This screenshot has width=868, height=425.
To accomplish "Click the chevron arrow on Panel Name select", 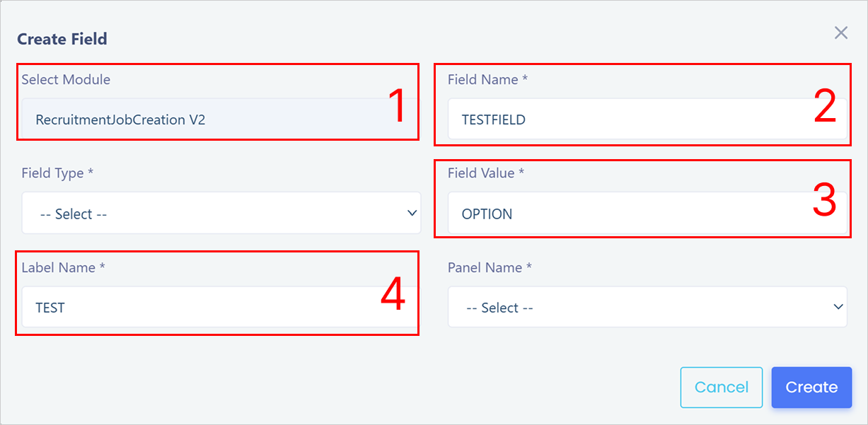I will (838, 307).
